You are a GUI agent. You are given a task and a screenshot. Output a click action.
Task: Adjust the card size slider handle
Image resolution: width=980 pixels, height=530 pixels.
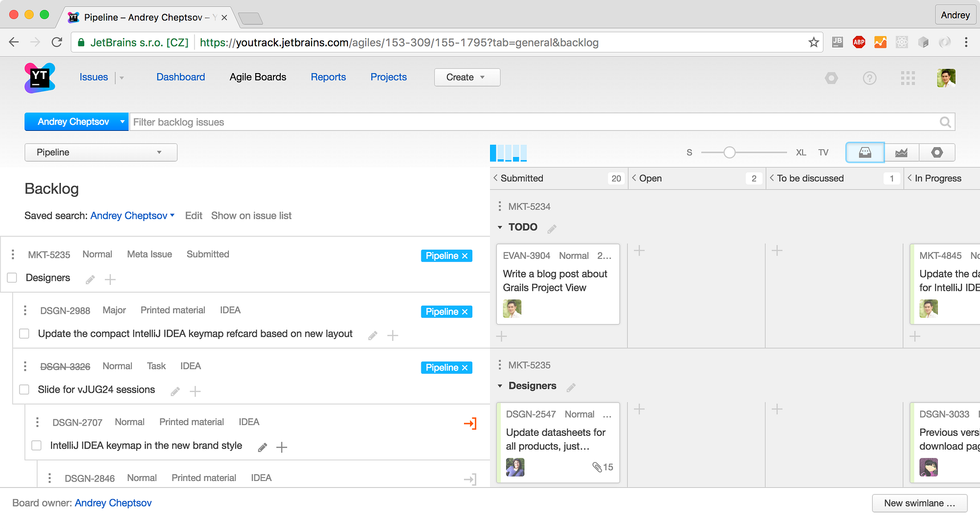[x=729, y=152]
